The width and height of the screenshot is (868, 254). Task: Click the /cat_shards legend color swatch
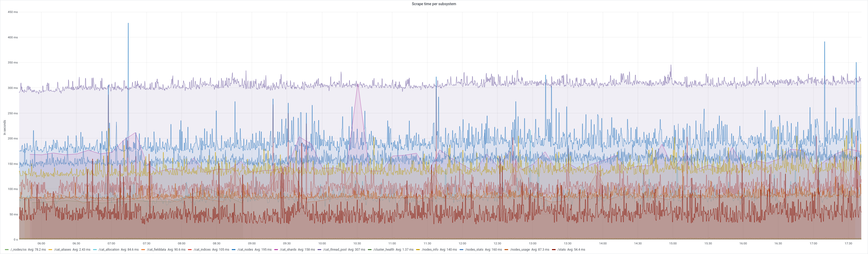(x=276, y=250)
